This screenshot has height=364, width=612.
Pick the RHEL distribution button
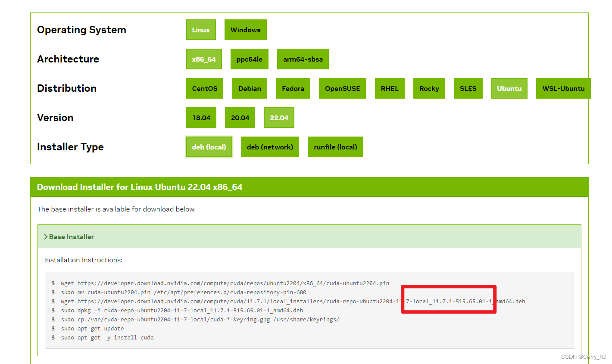(x=390, y=88)
